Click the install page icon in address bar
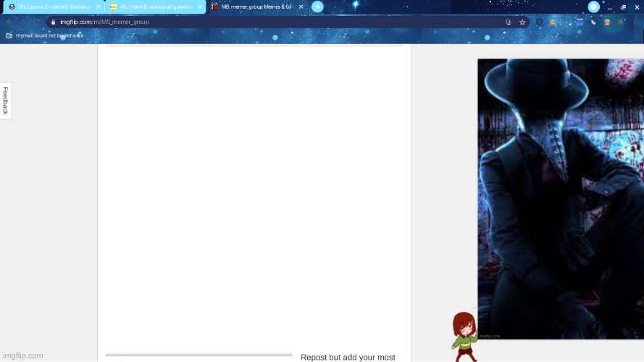The width and height of the screenshot is (644, 362). (x=509, y=22)
